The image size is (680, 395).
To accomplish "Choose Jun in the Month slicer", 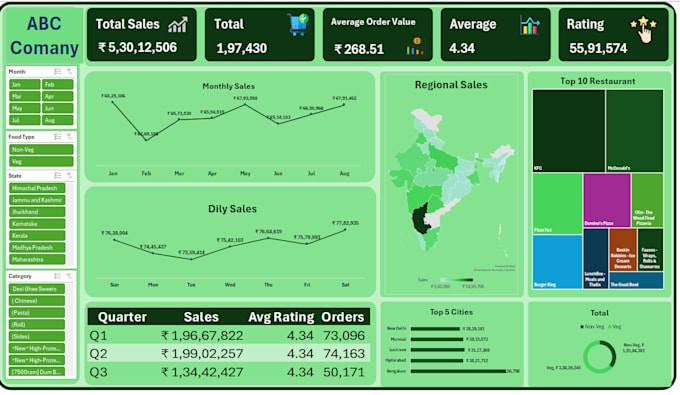I will (58, 108).
